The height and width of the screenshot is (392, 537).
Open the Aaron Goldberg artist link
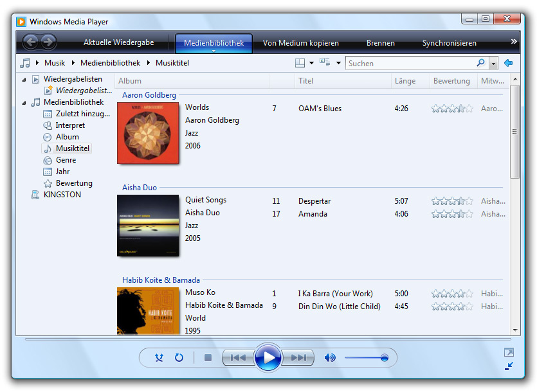click(149, 95)
